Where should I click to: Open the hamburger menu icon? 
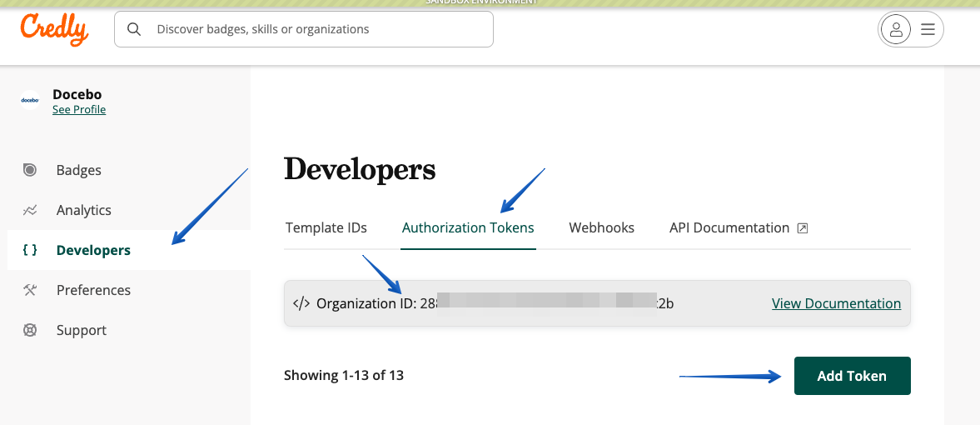pos(928,30)
